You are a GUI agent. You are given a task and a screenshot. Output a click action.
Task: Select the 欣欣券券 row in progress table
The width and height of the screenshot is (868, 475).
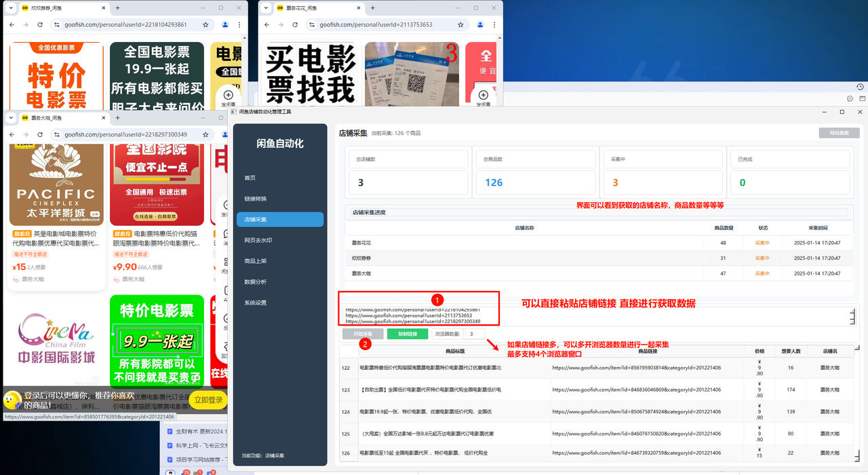point(599,258)
